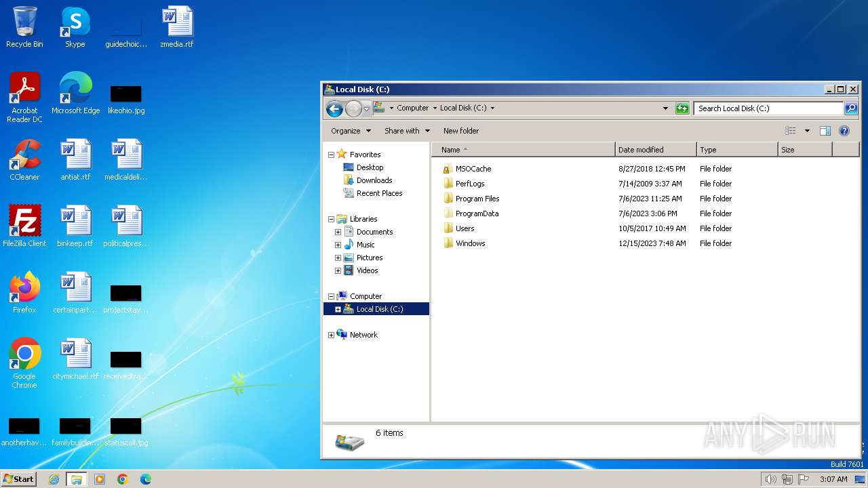The image size is (868, 488).
Task: Select the FileZilla Client desktop shortcut
Action: [24, 226]
